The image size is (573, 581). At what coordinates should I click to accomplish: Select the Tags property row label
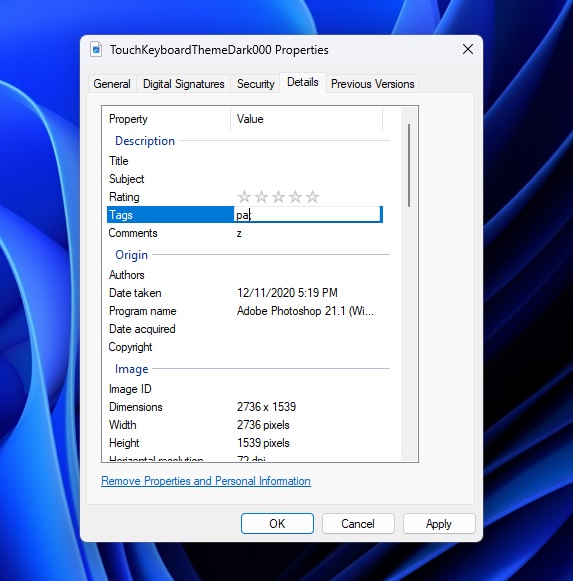120,215
